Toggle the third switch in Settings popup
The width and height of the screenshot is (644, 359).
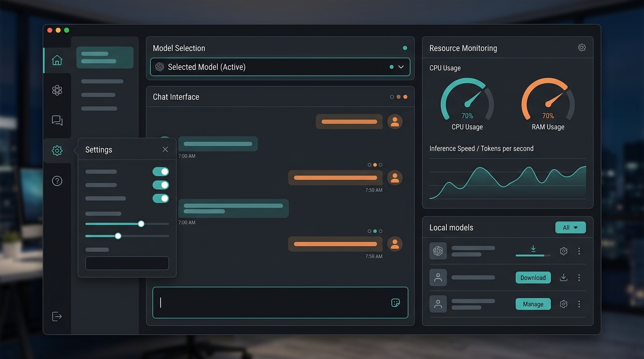tap(161, 199)
